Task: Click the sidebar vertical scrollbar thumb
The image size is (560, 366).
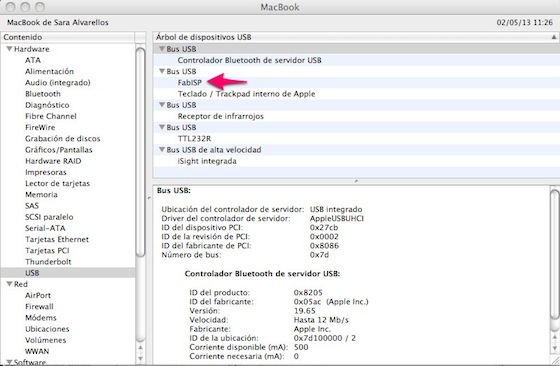Action: 141,152
